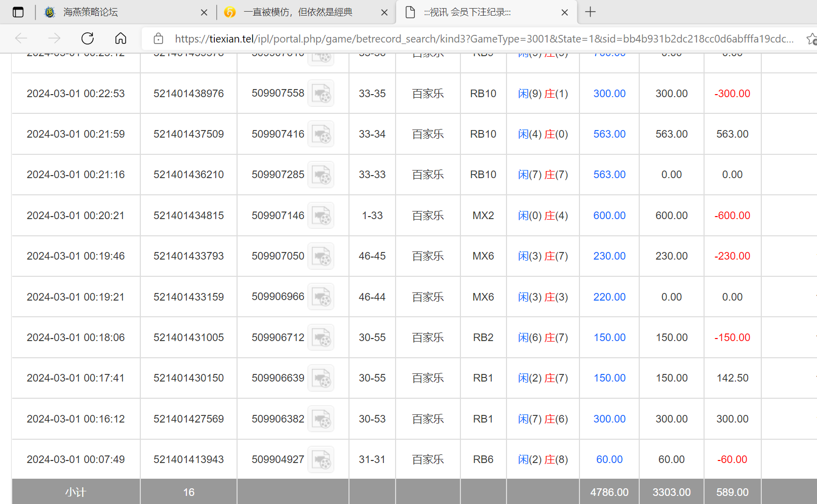Open a new browser tab
The height and width of the screenshot is (504, 817).
(590, 12)
